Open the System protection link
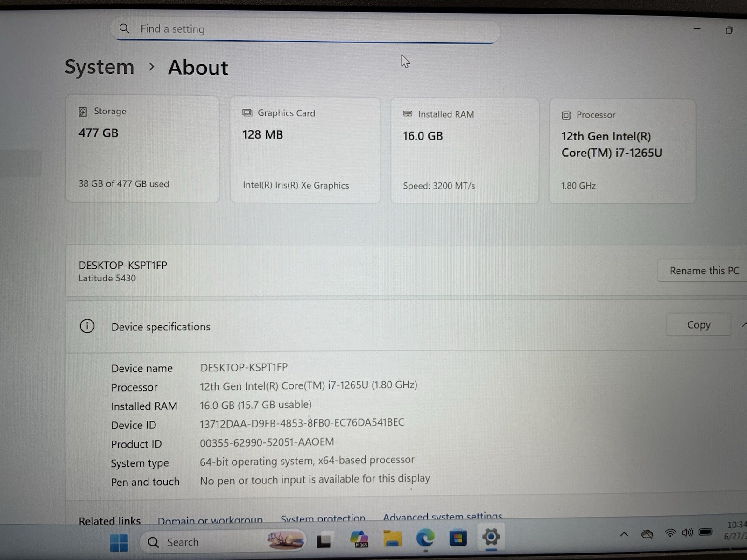747x560 pixels. click(x=323, y=518)
